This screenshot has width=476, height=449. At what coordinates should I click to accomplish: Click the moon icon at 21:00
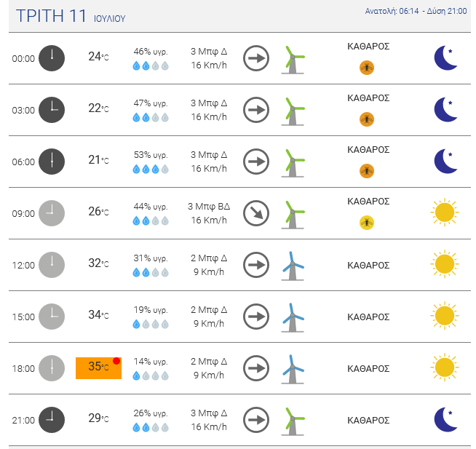pos(445,420)
